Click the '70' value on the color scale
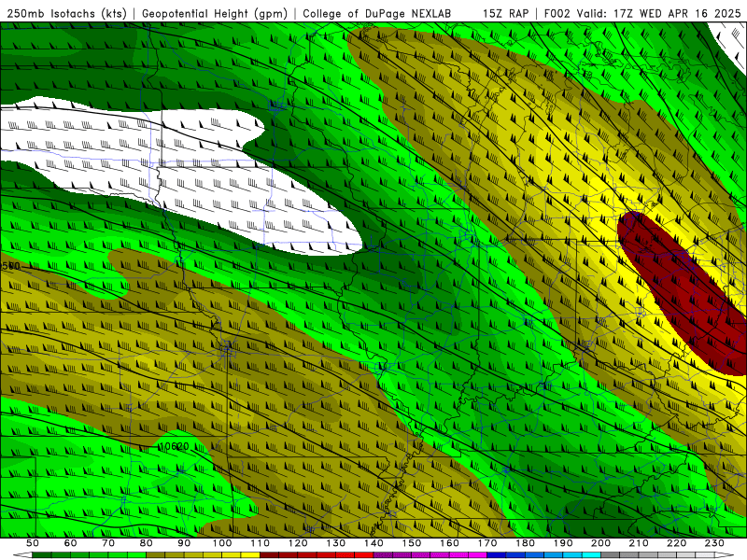The image size is (747, 560). pos(108,543)
